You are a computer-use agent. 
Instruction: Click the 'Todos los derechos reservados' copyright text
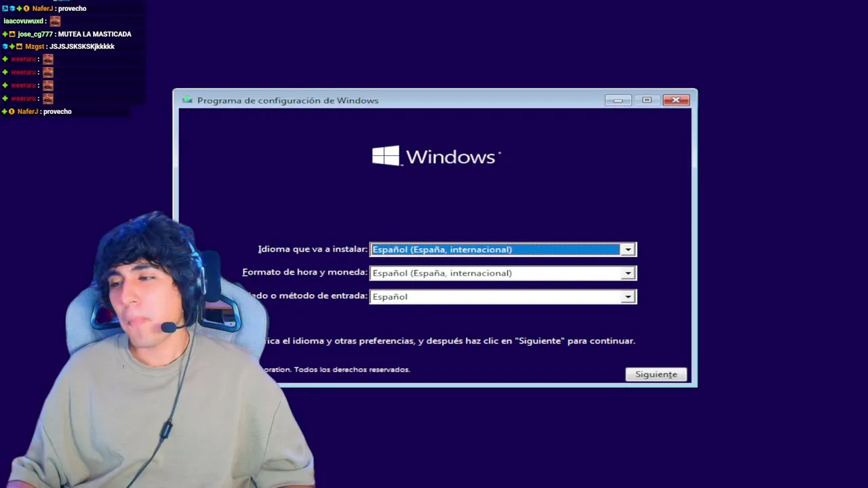352,369
